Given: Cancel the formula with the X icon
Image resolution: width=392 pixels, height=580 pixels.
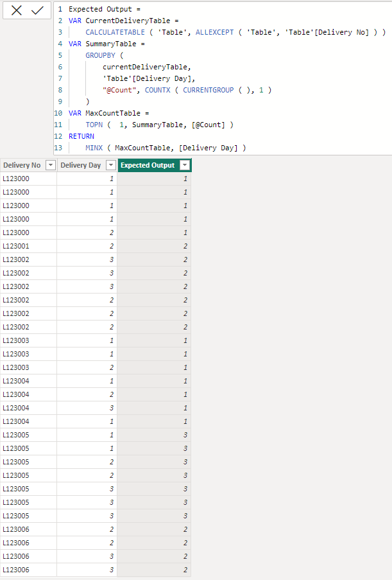Looking at the screenshot, I should [17, 10].
